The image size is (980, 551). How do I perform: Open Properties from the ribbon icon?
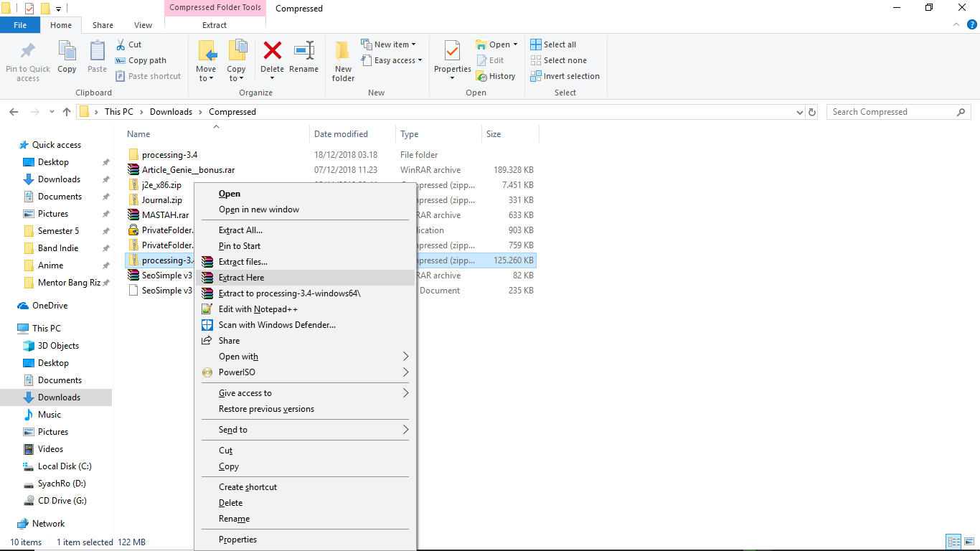(x=451, y=60)
